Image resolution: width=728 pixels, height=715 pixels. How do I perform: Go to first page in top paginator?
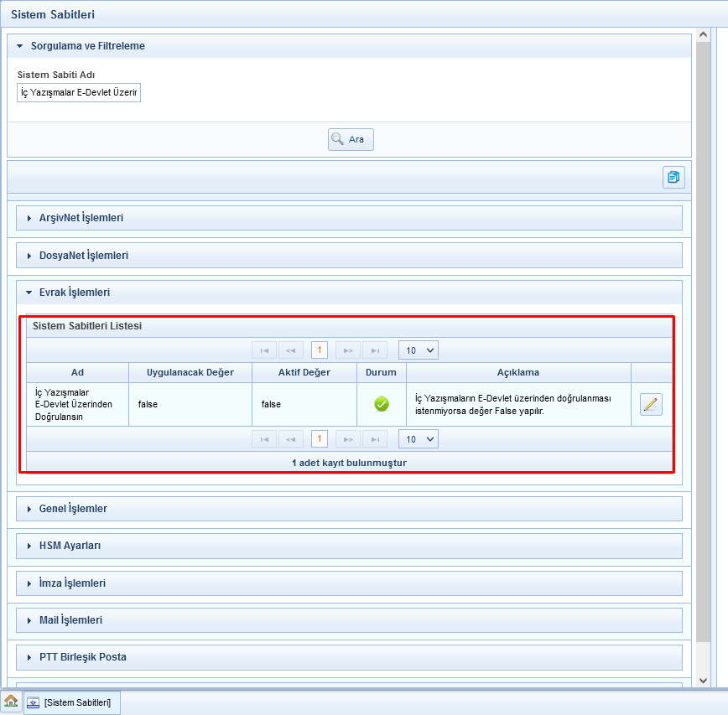264,350
